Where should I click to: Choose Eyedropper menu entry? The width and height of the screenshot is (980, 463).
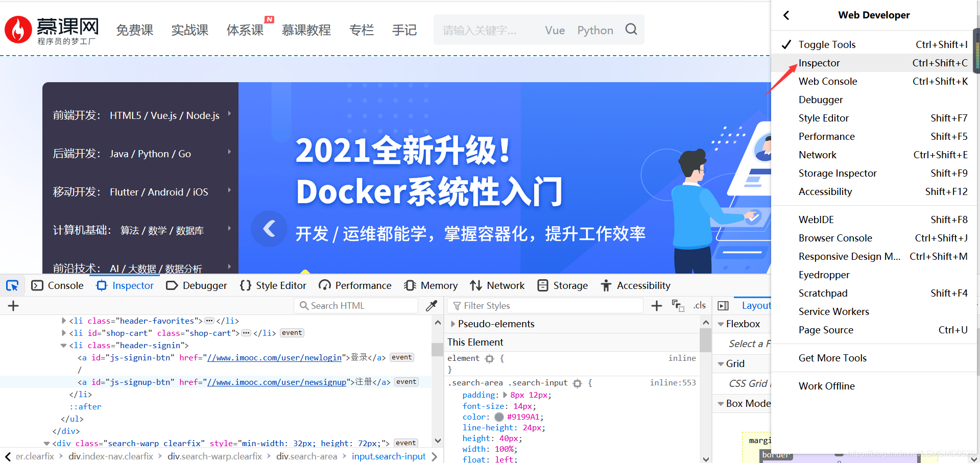874,275
